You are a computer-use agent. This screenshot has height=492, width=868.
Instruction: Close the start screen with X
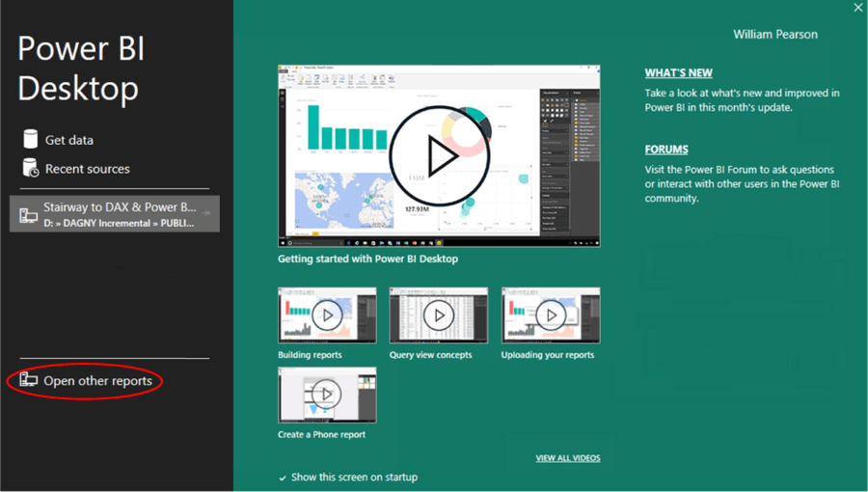tap(858, 7)
